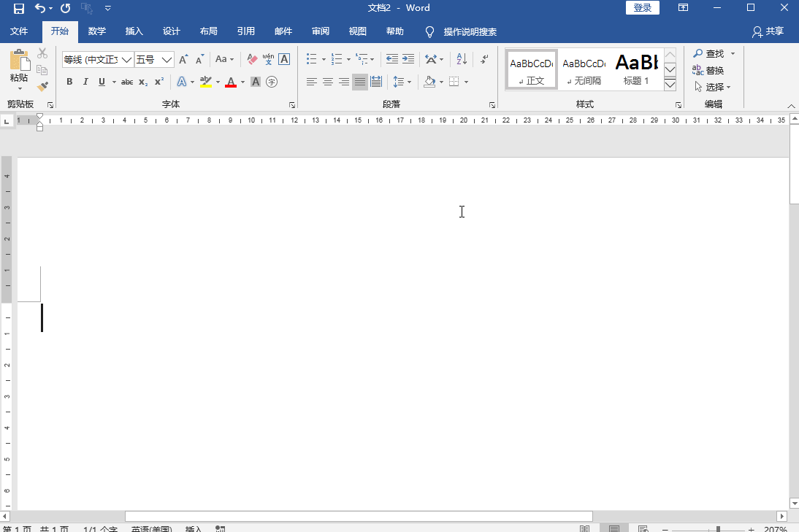Open the font name dropdown (等线)
This screenshot has width=799, height=532.
[x=127, y=60]
